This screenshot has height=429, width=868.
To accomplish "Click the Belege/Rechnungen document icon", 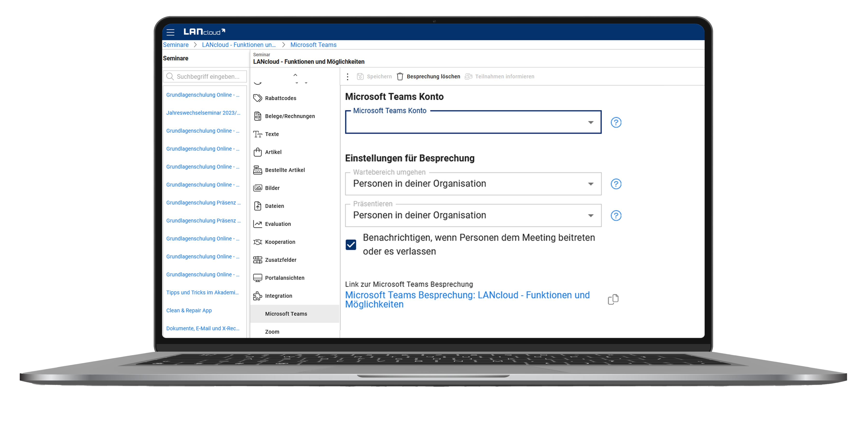I will (257, 116).
